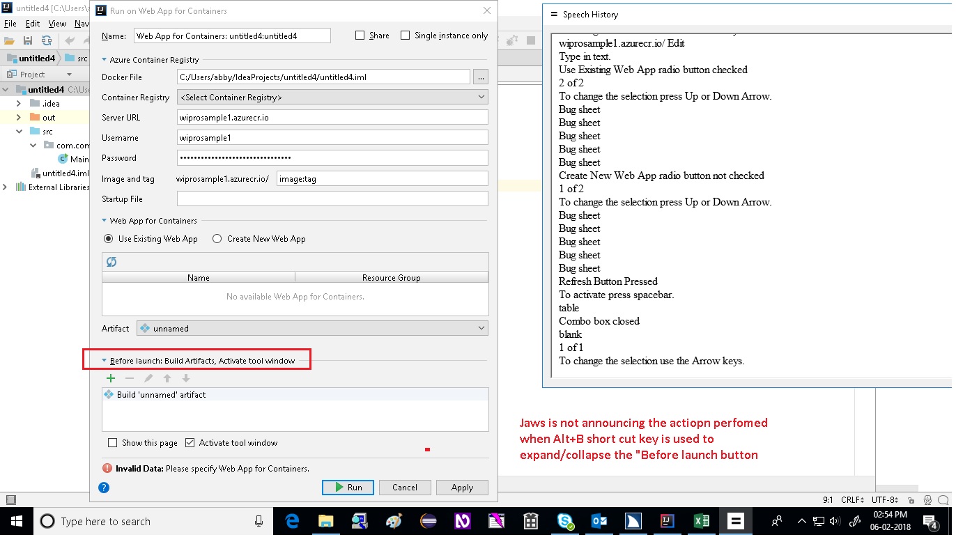Open Excel from the taskbar

click(x=701, y=521)
